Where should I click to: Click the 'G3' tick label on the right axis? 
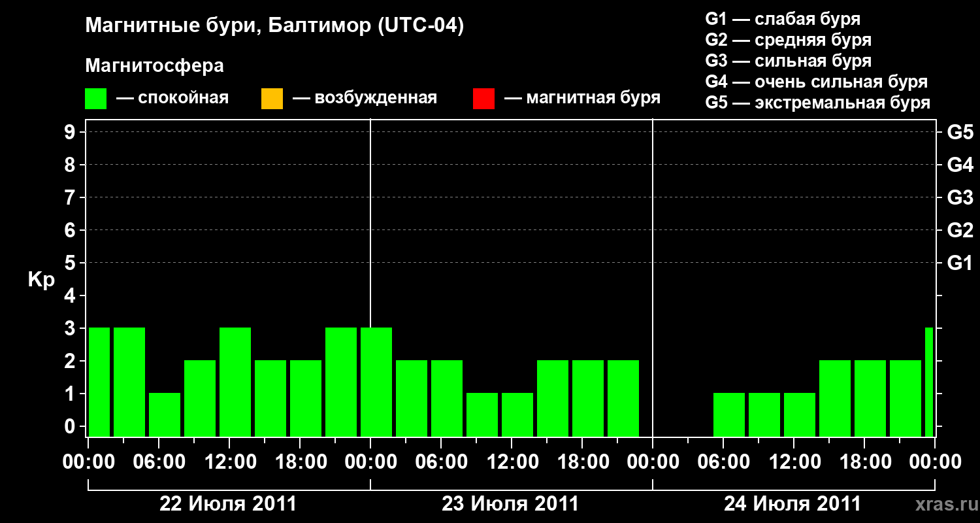point(960,198)
